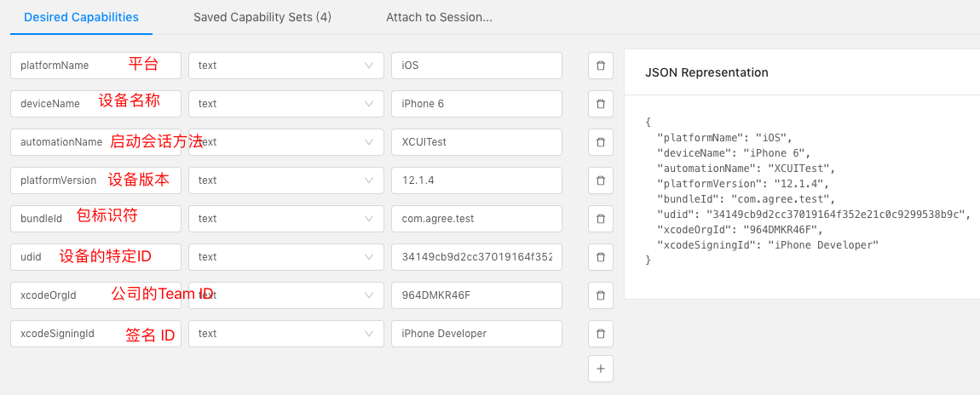The image size is (980, 395).
Task: Change type dropdown of xcodeSigningId row
Action: point(286,334)
